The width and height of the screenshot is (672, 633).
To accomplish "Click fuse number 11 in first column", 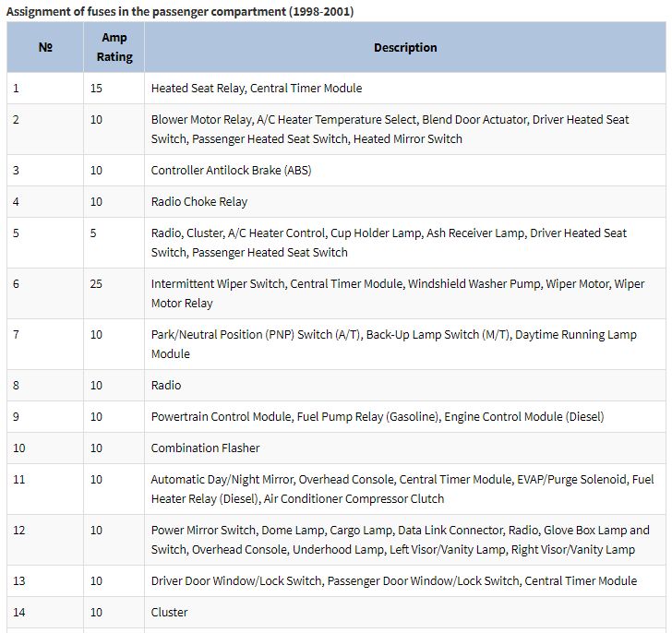I will pyautogui.click(x=18, y=479).
